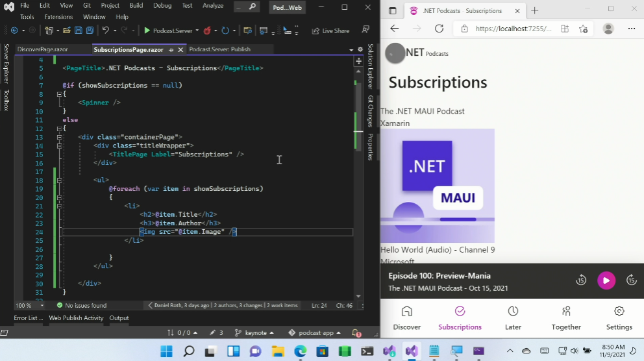Viewport: 644px width, 361px height.
Task: Click the Hot Reload flame icon
Action: tap(207, 31)
